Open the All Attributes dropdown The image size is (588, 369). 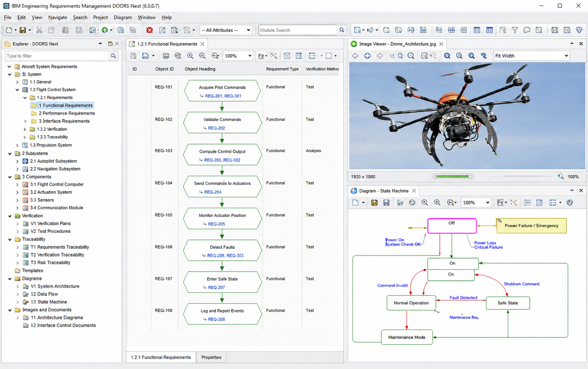(x=226, y=30)
